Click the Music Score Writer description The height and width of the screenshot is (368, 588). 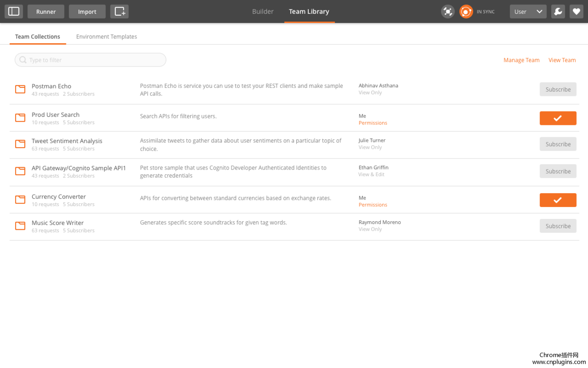(213, 222)
